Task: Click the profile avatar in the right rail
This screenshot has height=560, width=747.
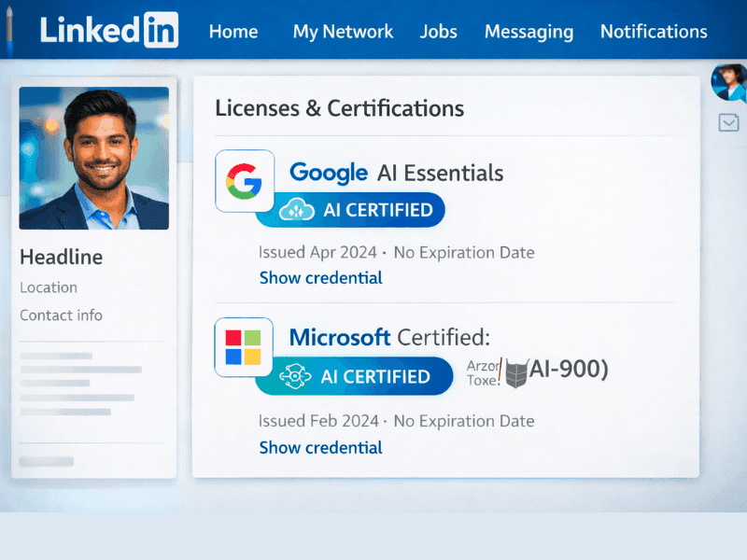Action: pos(728,82)
